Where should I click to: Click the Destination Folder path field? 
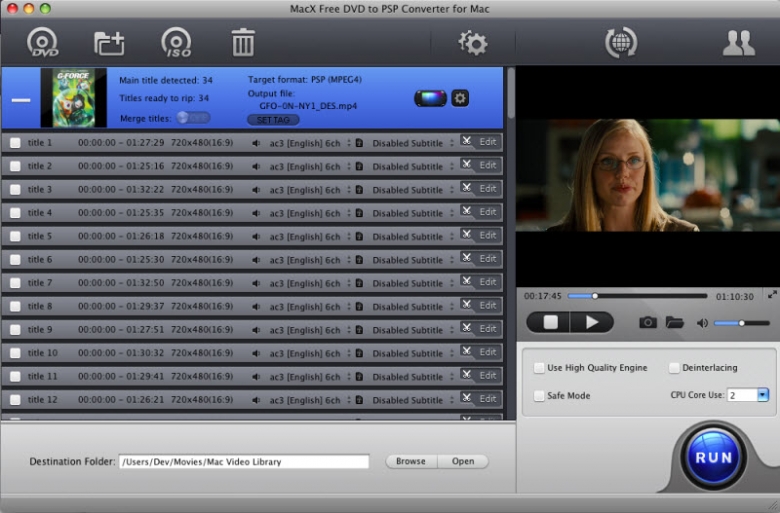[243, 462]
